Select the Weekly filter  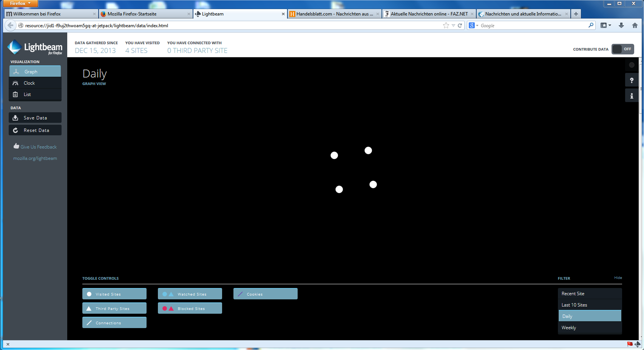point(590,328)
